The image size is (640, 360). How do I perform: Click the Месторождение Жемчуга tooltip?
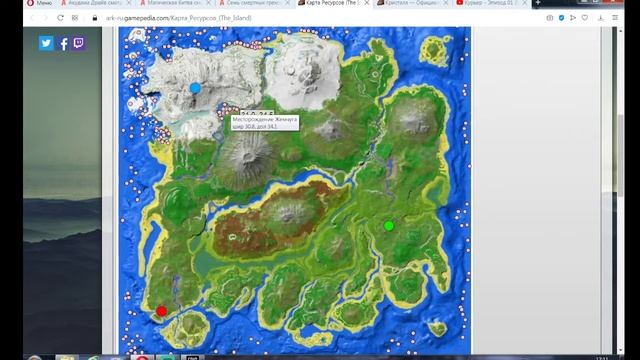pos(265,123)
